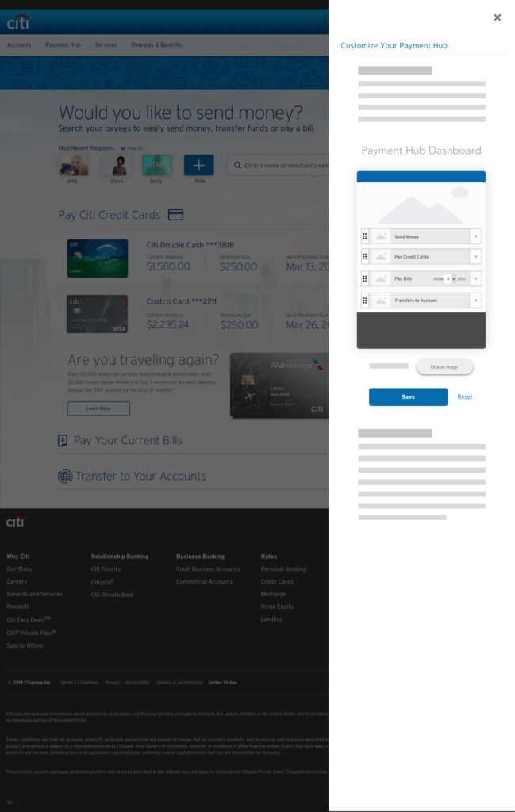The image size is (515, 812).
Task: Click United States country selector
Action: point(223,683)
